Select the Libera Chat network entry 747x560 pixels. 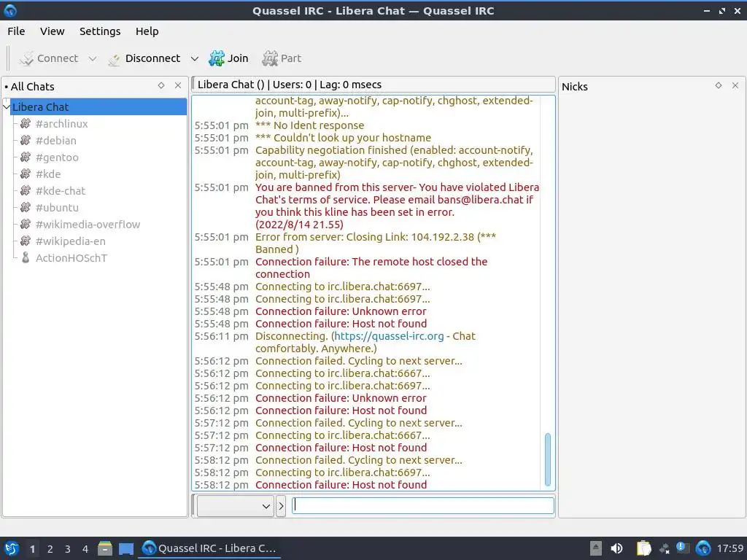98,106
